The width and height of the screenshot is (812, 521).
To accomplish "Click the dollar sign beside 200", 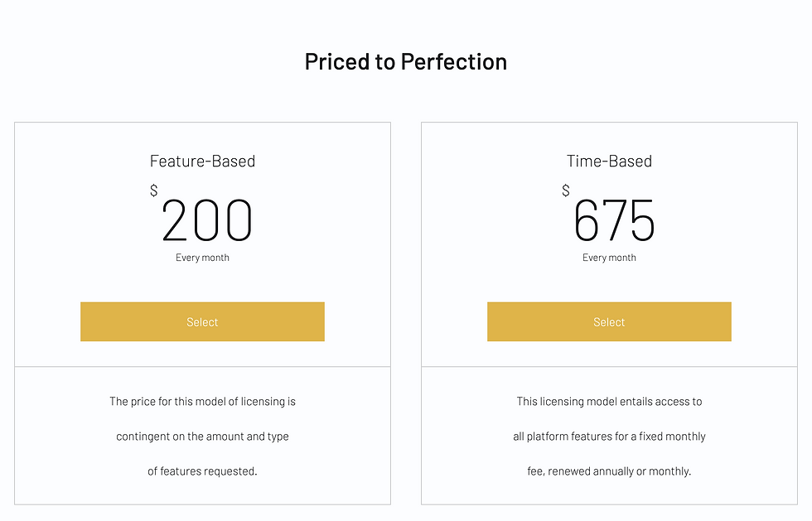I will 154,190.
